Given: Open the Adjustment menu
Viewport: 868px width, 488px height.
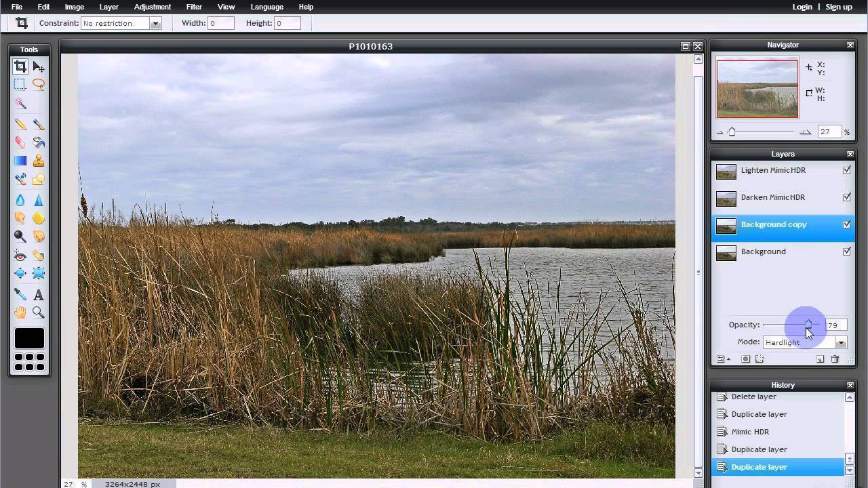Looking at the screenshot, I should [x=152, y=7].
